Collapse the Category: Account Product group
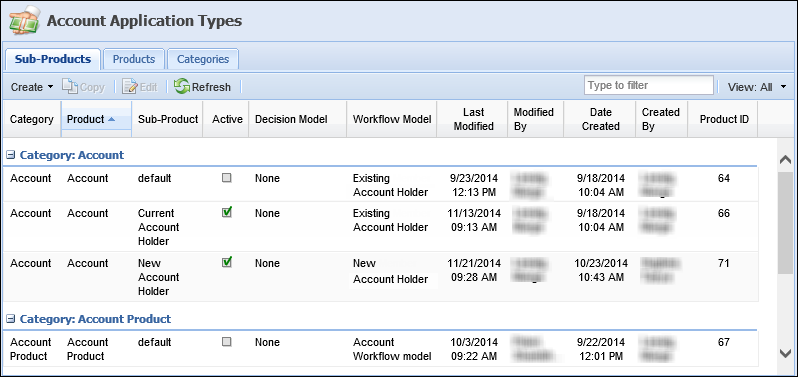798x377 pixels. (10, 319)
